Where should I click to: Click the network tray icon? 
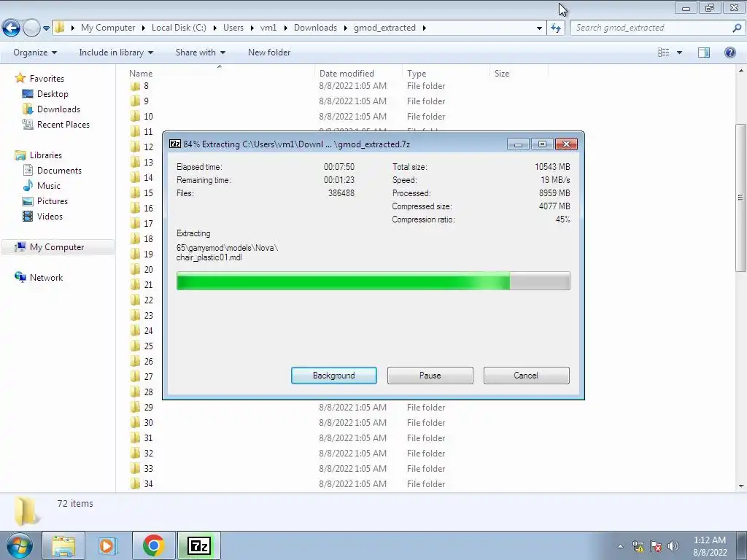click(638, 546)
